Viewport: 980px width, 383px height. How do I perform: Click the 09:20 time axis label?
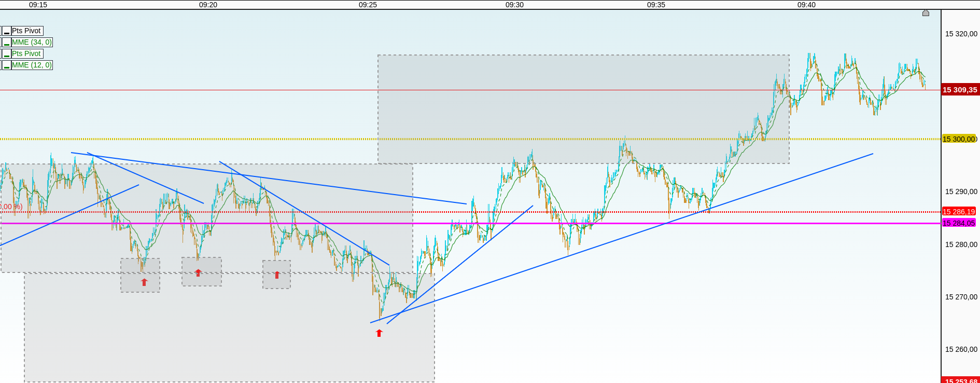208,5
